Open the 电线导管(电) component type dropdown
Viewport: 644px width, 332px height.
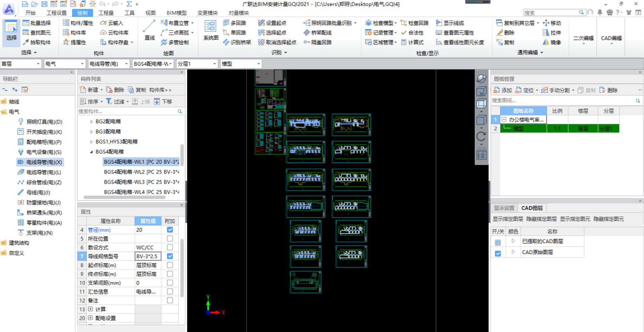[x=109, y=64]
